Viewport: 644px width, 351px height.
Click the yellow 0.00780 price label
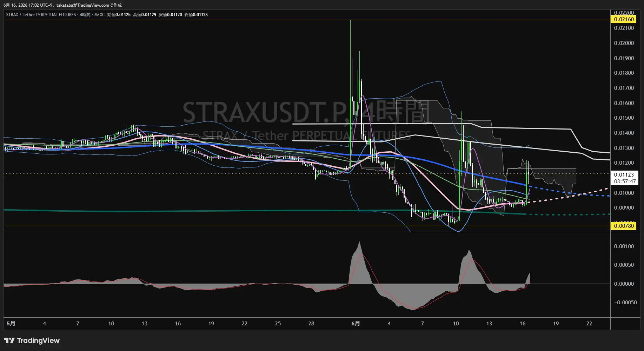pyautogui.click(x=624, y=226)
